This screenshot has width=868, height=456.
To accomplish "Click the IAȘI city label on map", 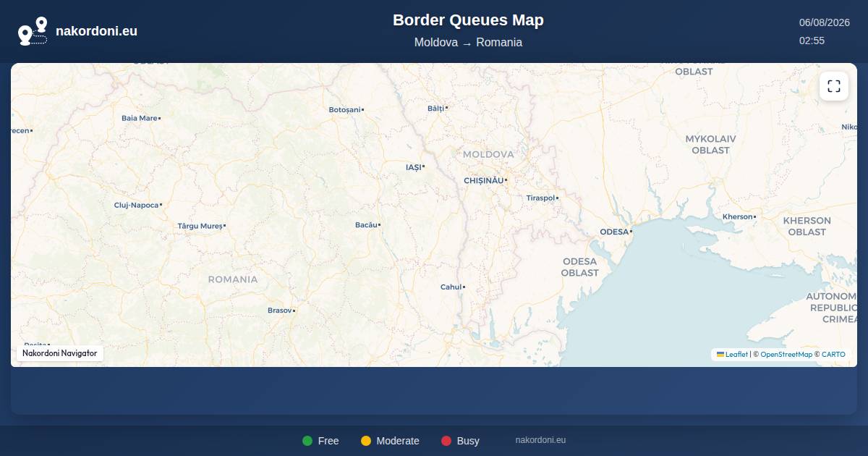I will (x=413, y=167).
